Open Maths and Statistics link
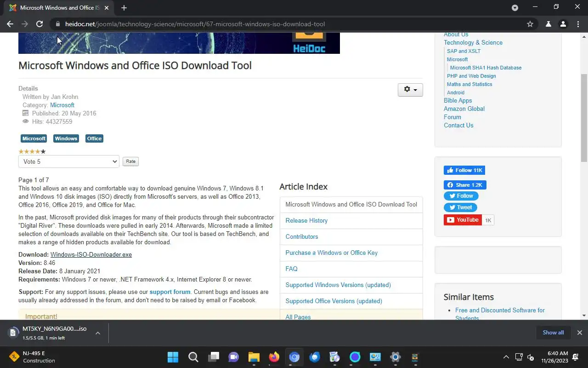Screen dimensions: 588x368 click(x=469, y=84)
